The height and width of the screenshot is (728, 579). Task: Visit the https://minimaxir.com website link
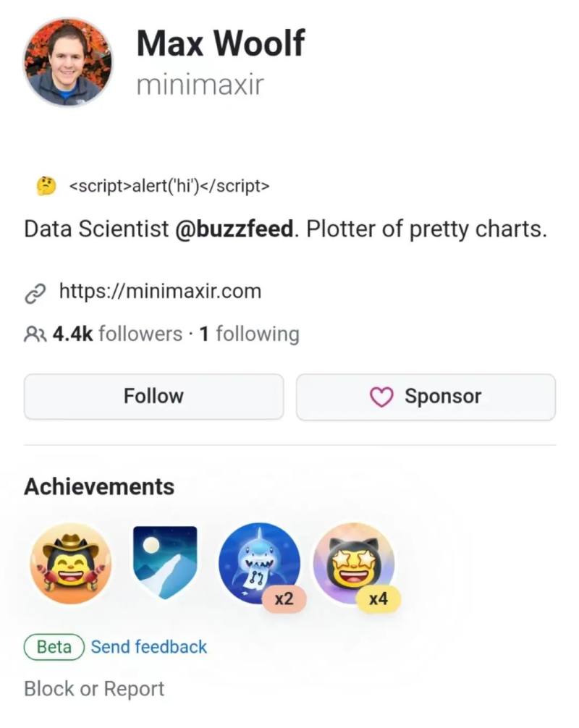pyautogui.click(x=159, y=292)
